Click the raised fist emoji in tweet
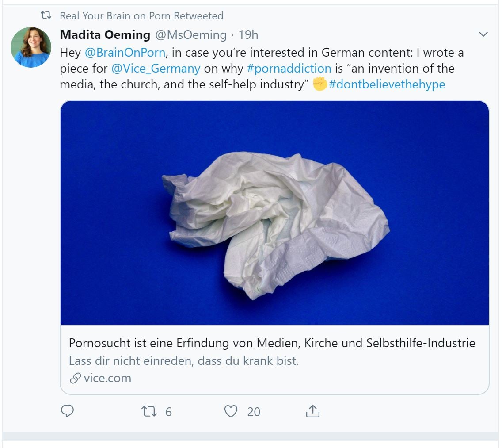 [319, 84]
